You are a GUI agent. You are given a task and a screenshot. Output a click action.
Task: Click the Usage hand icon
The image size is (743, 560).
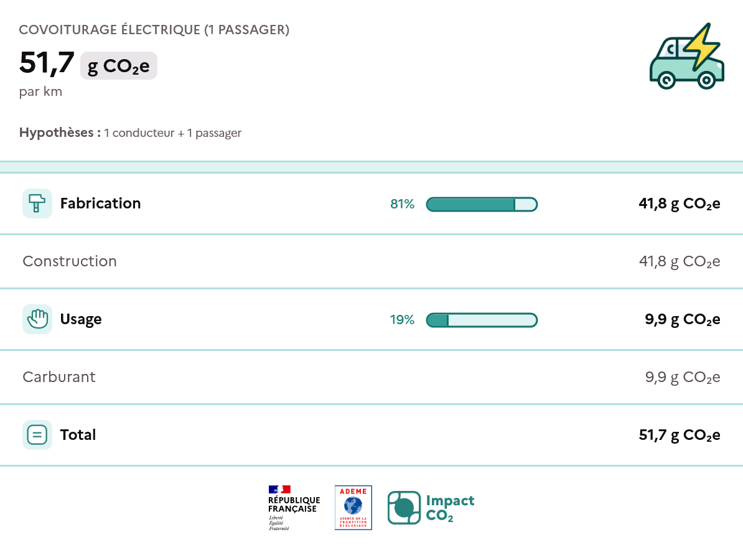[37, 319]
